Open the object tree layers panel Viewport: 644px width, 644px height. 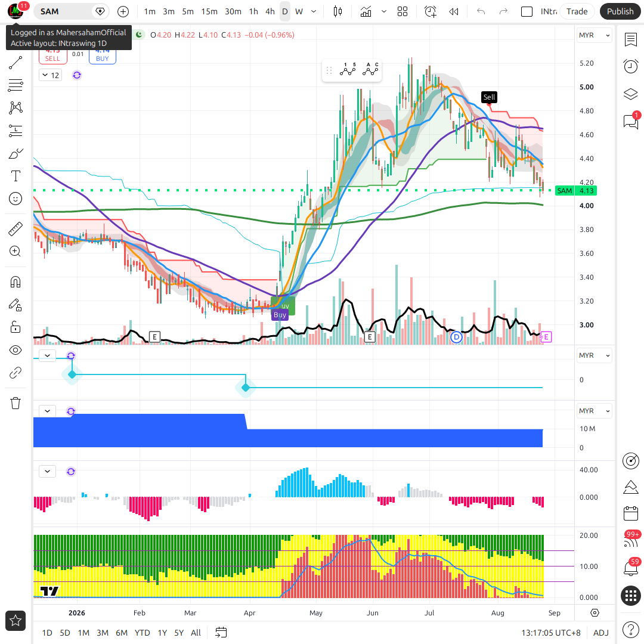631,94
